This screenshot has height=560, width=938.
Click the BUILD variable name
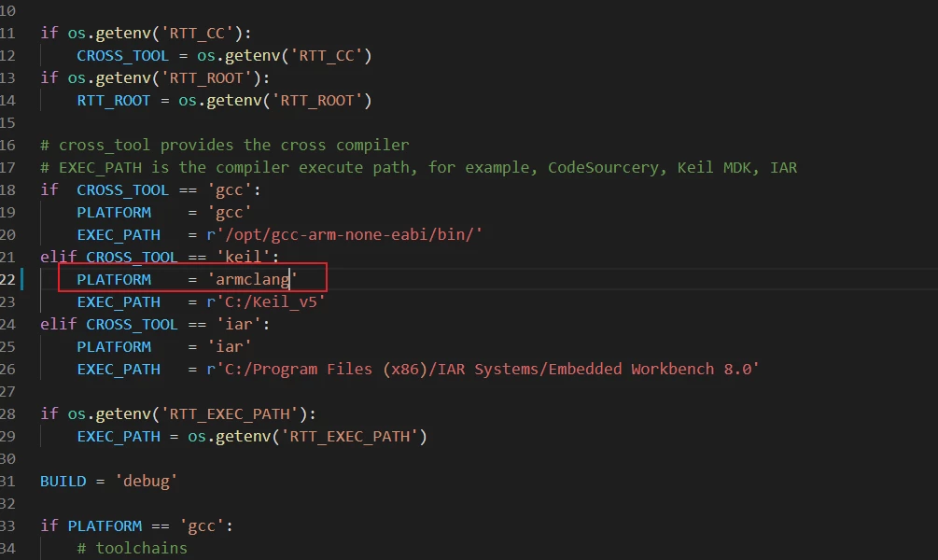[x=63, y=481]
